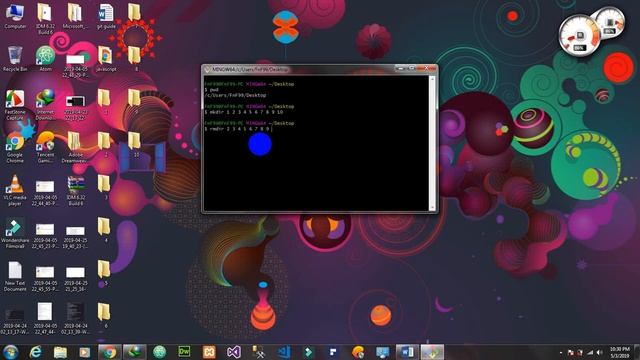Click the MINGW64 terminal vertical scrollbar

pos(432,143)
